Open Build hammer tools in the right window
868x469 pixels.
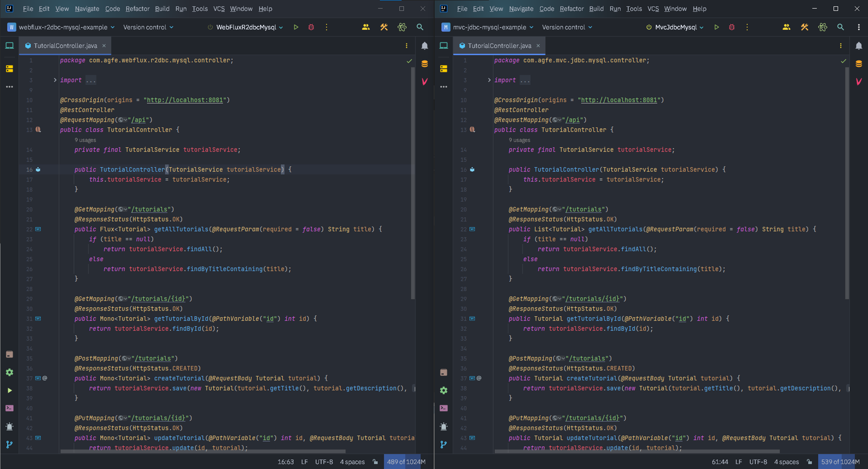pos(804,27)
